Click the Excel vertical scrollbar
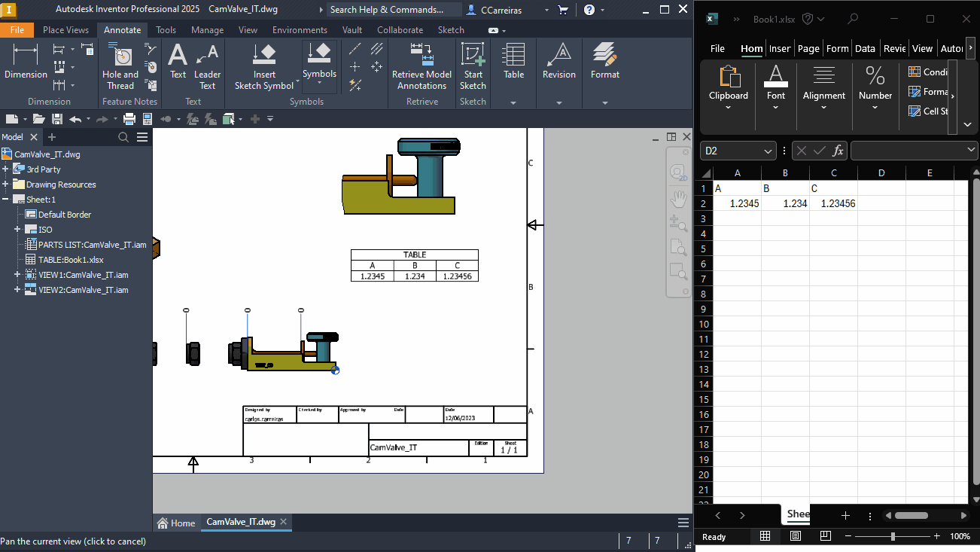This screenshot has height=552, width=980. click(x=976, y=331)
